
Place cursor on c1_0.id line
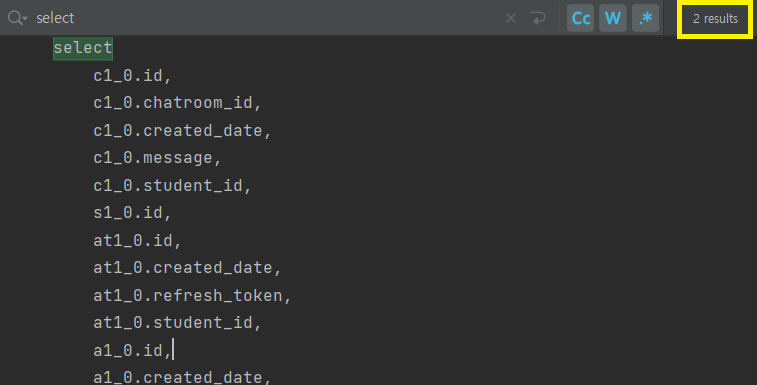point(132,76)
